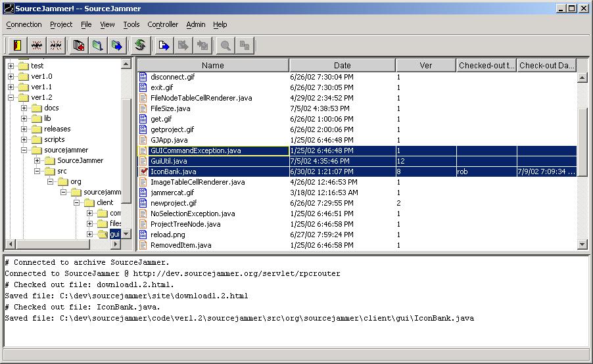The height and width of the screenshot is (364, 593).
Task: Click the red checkmark icon beside IconBank.java
Action: click(144, 171)
